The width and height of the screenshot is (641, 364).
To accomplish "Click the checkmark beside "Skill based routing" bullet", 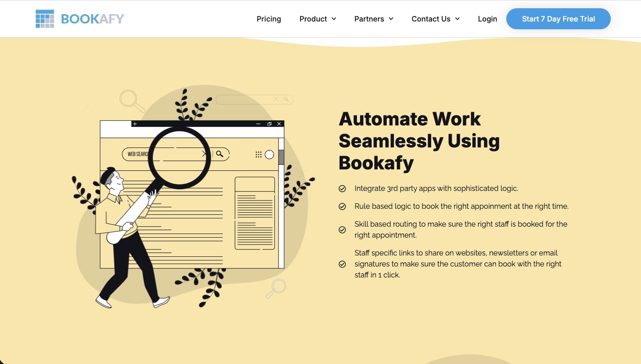I will click(342, 230).
